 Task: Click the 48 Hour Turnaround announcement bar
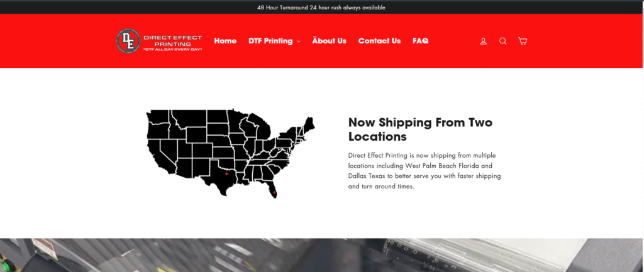pyautogui.click(x=321, y=8)
